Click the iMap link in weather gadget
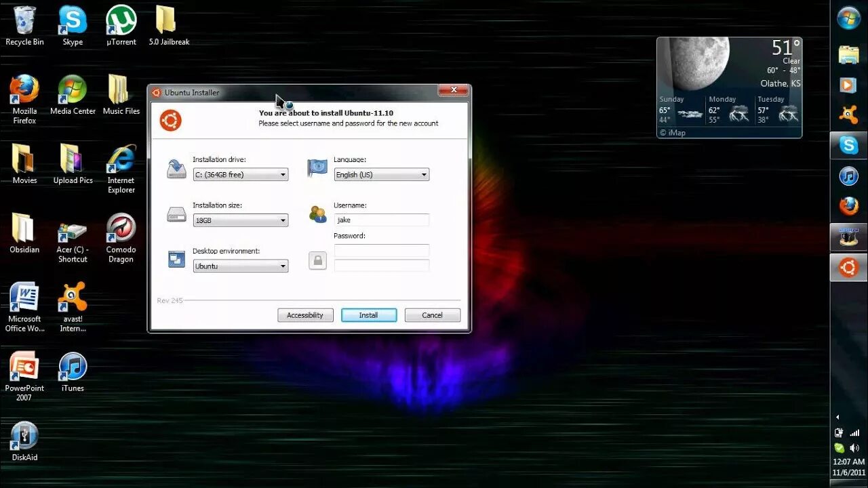Image resolution: width=868 pixels, height=488 pixels. 673,133
